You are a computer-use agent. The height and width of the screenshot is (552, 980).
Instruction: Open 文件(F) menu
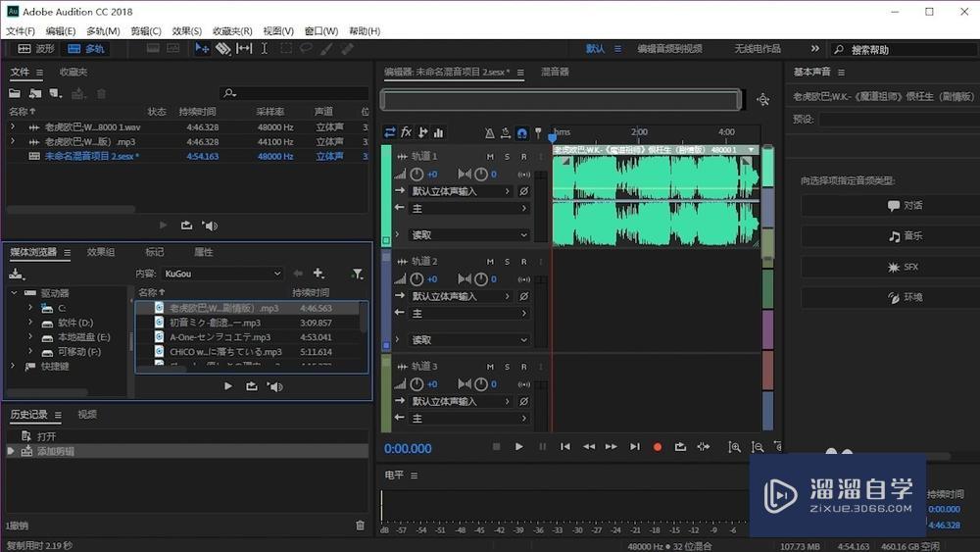[x=21, y=30]
